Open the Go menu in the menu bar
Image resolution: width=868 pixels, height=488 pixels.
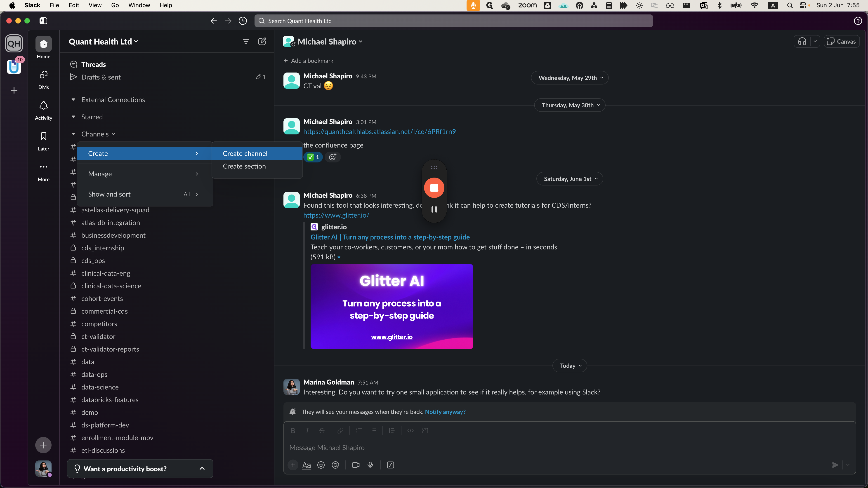click(x=115, y=5)
